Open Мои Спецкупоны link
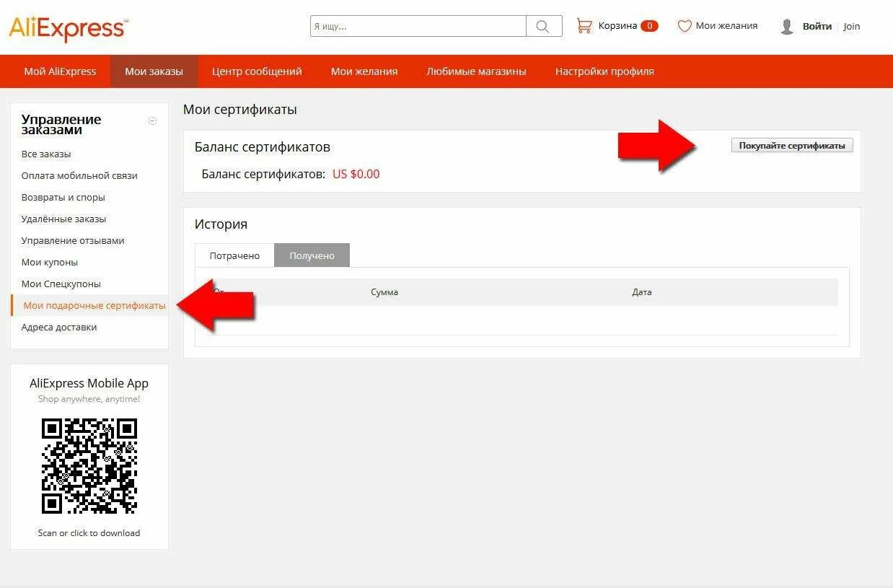 click(x=61, y=284)
